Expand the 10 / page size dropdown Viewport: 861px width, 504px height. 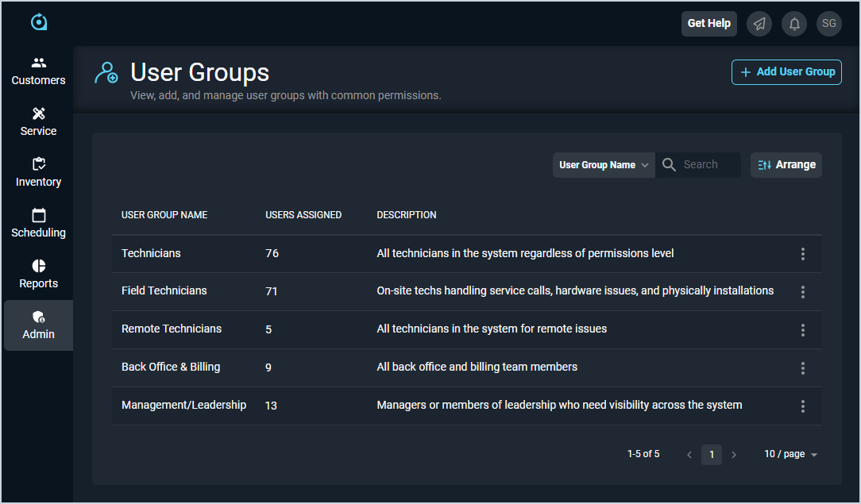(x=790, y=455)
